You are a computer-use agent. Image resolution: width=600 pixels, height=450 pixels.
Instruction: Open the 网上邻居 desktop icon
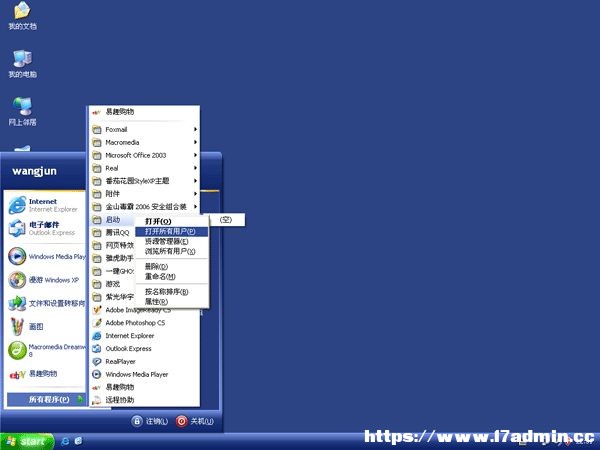tap(22, 112)
